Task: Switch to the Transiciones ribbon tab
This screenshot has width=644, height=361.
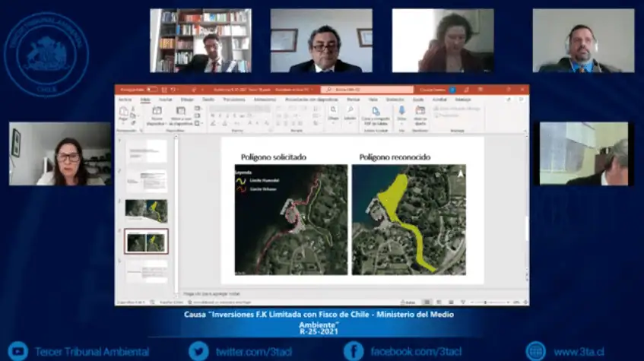Action: tap(234, 100)
